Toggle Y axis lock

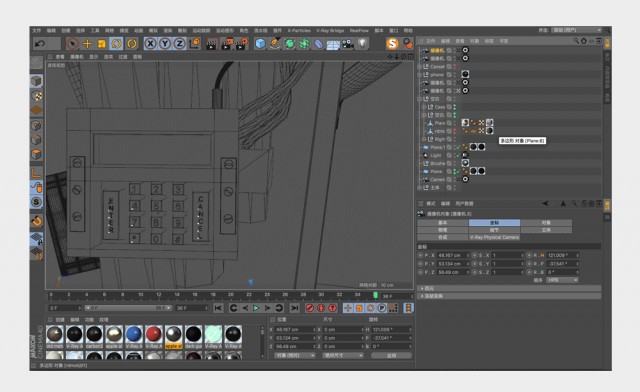pyautogui.click(x=165, y=43)
